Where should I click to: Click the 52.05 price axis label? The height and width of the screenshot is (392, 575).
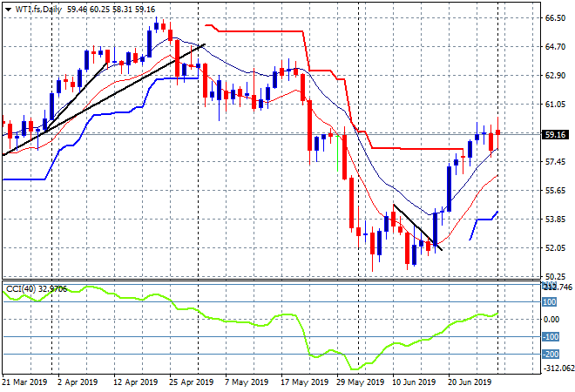555,248
